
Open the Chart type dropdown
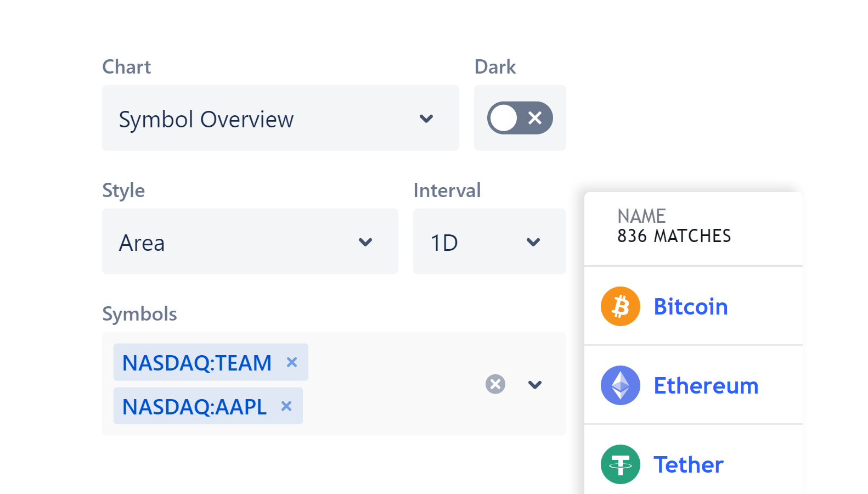pos(426,119)
